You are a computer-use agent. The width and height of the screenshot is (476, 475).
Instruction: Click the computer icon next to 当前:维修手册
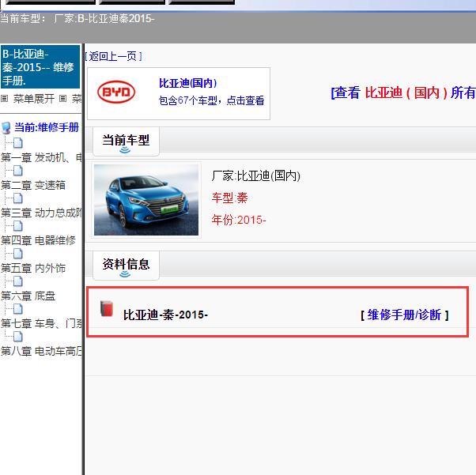(6, 128)
